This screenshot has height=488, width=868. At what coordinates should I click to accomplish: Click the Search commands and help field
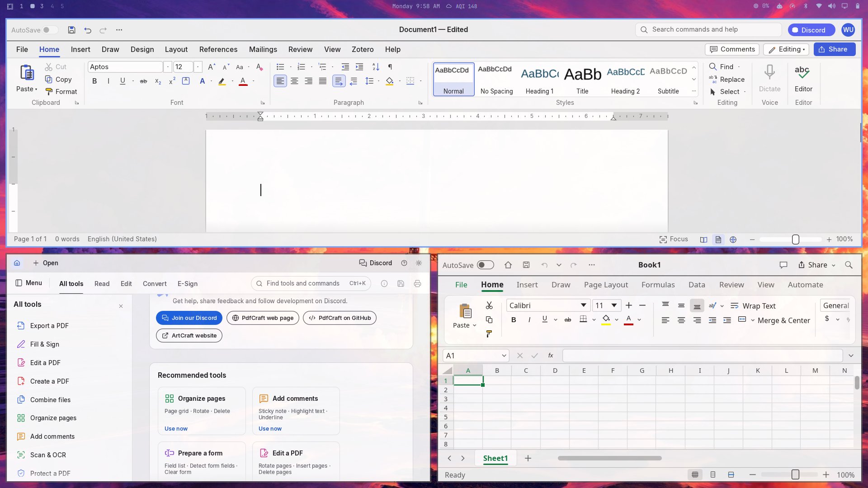(708, 30)
